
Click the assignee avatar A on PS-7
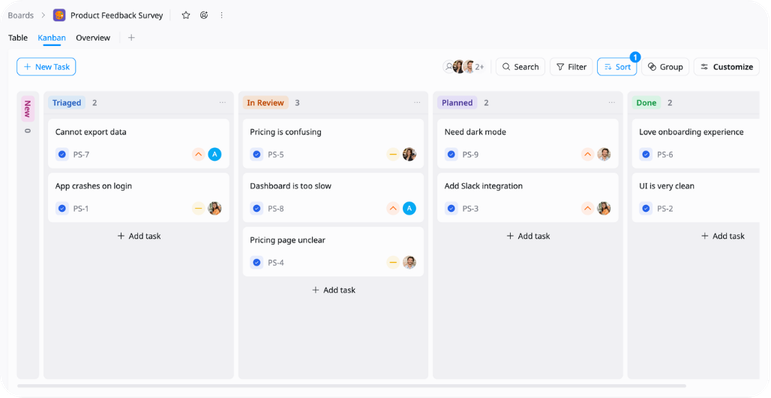[x=214, y=154]
